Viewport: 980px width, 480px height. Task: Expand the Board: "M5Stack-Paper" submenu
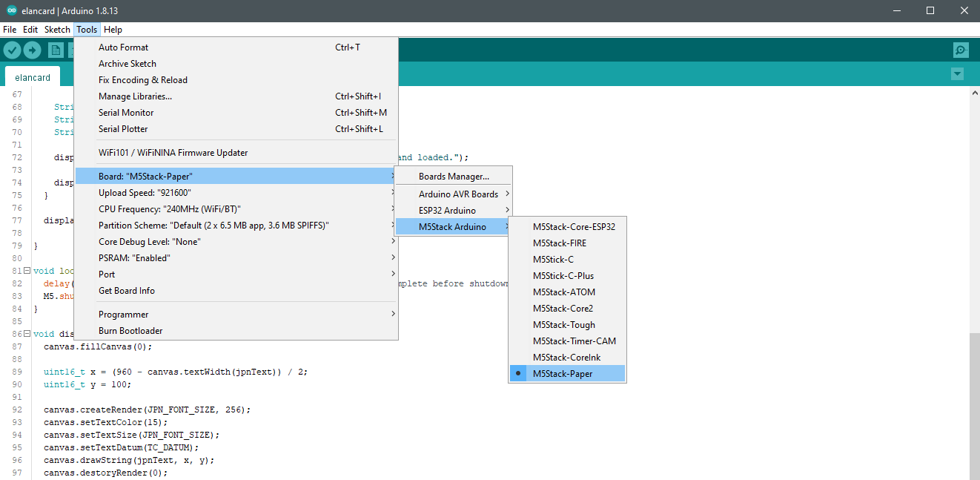click(x=236, y=177)
